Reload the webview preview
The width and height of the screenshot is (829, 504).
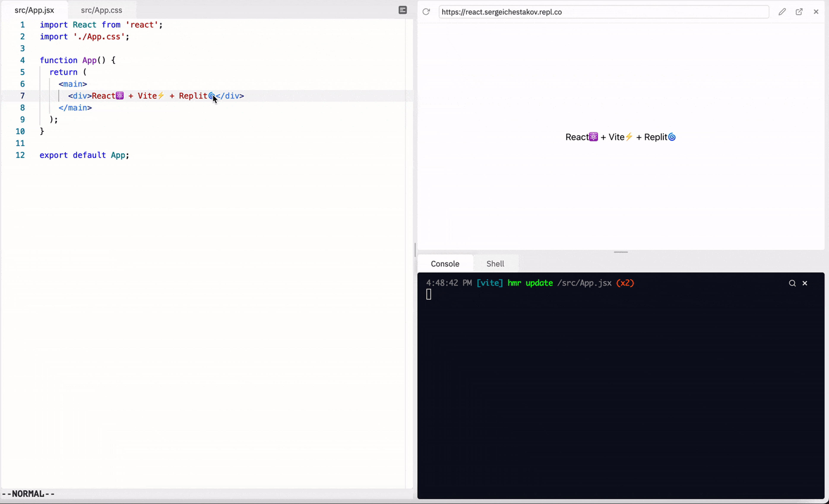pos(426,12)
